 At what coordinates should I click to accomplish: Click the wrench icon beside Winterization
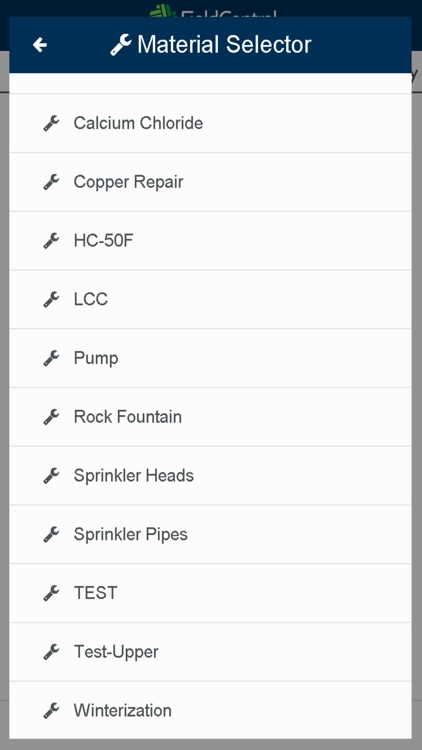pos(51,711)
